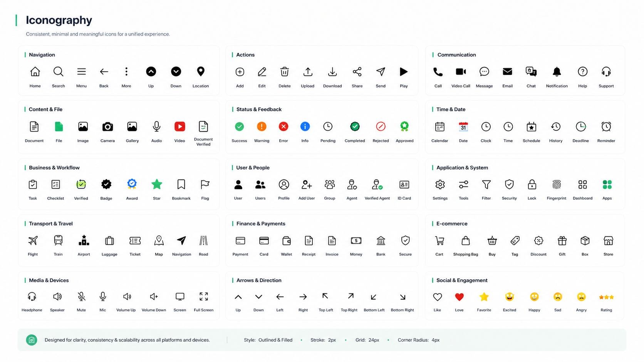
Task: Click the green Apps grid icon
Action: point(607,185)
